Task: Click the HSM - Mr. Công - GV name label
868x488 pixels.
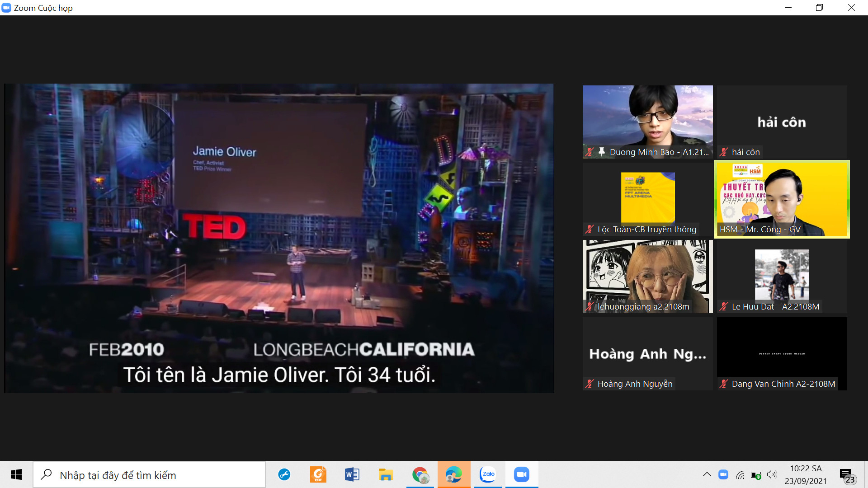Action: point(760,230)
